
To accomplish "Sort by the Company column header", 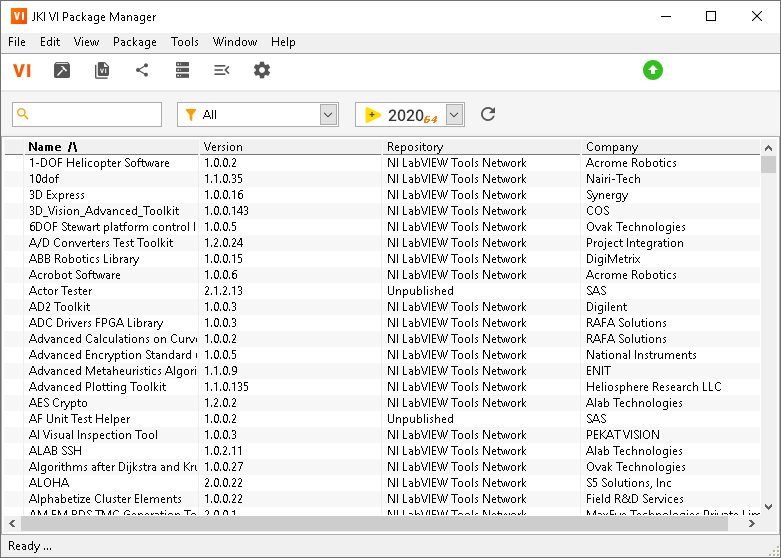I will (670, 147).
